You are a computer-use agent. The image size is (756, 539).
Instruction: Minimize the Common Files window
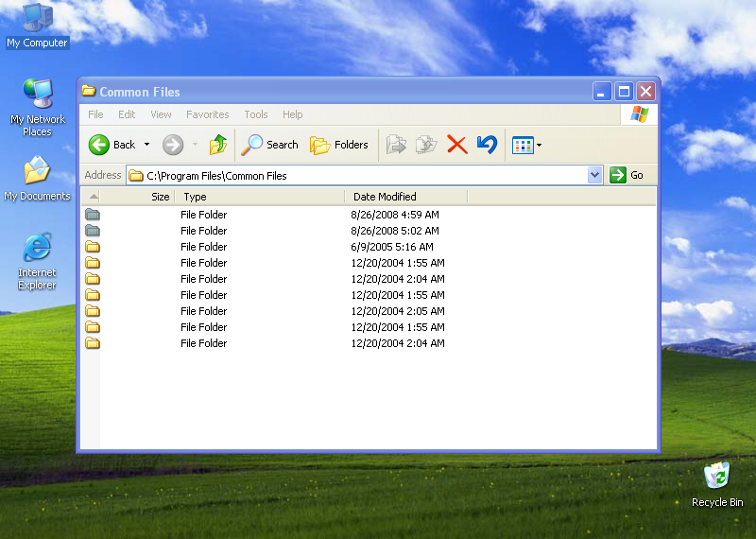[x=602, y=91]
